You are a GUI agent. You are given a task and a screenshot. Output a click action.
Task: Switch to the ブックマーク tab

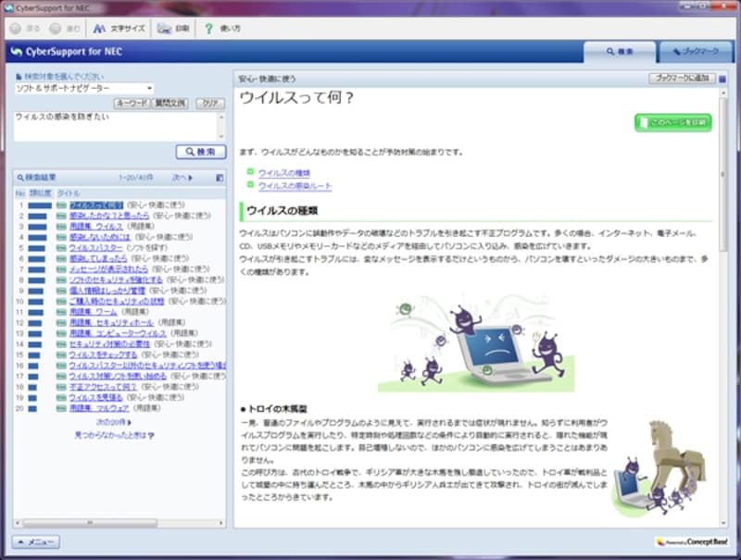point(695,53)
